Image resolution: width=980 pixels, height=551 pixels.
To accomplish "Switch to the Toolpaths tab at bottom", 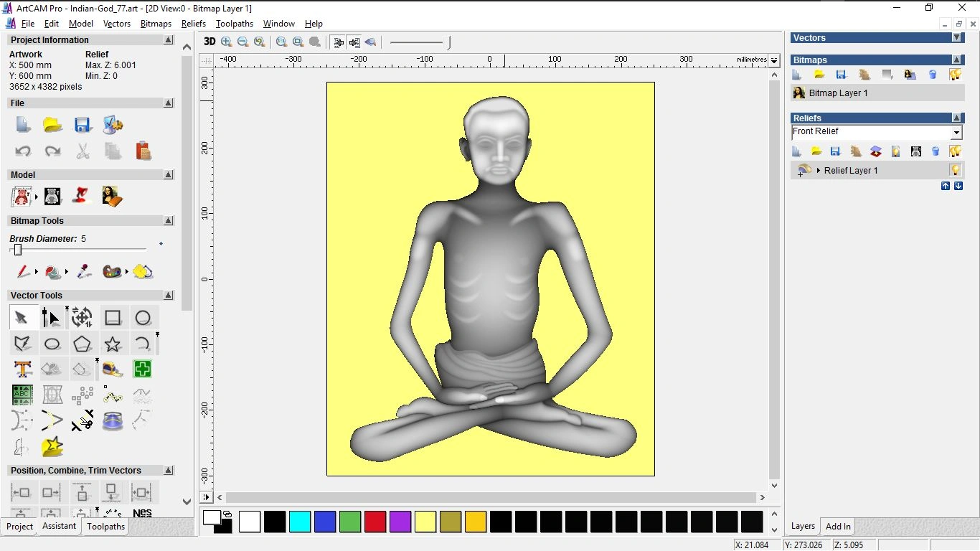I will click(105, 527).
